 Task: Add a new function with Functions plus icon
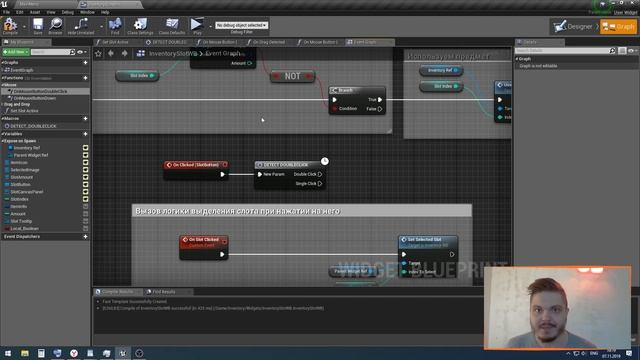pos(85,78)
